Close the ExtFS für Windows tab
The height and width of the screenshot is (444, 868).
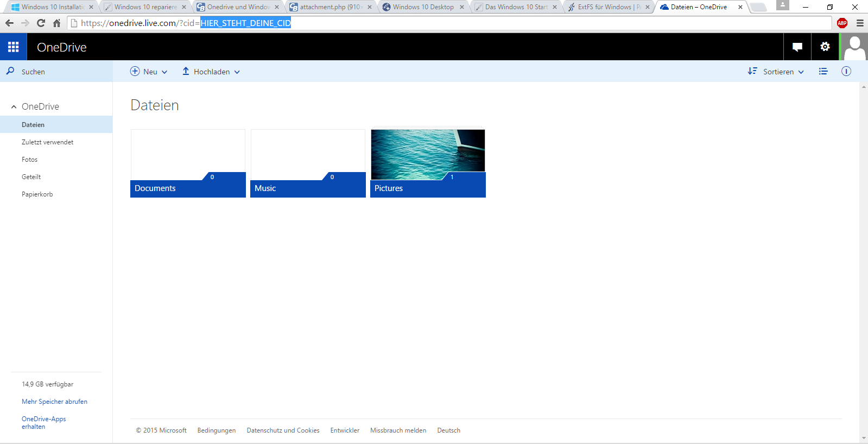tap(648, 7)
